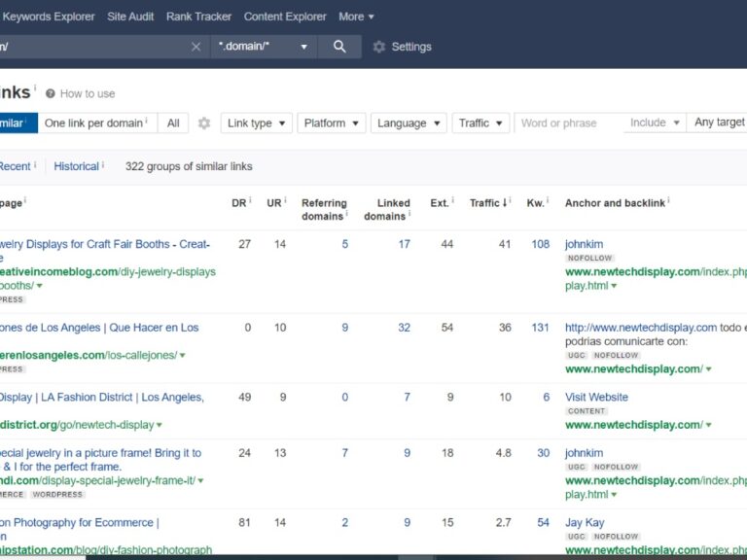Switch to the Historical index
Image resolution: width=747 pixels, height=560 pixels.
tap(76, 166)
